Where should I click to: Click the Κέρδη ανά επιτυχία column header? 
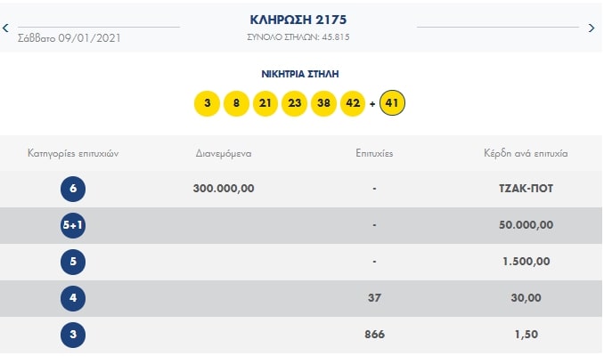coord(526,154)
